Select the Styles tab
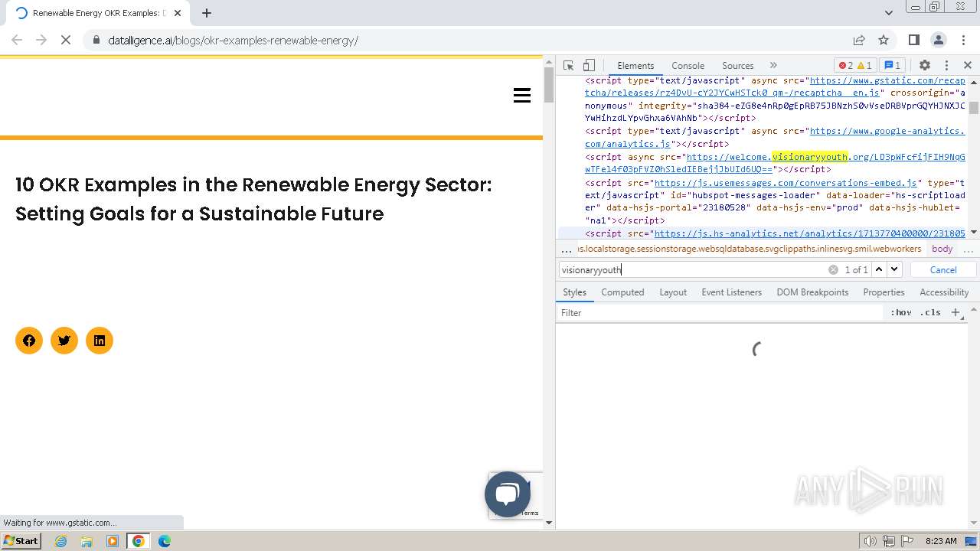Viewport: 980px width, 551px height. click(574, 292)
